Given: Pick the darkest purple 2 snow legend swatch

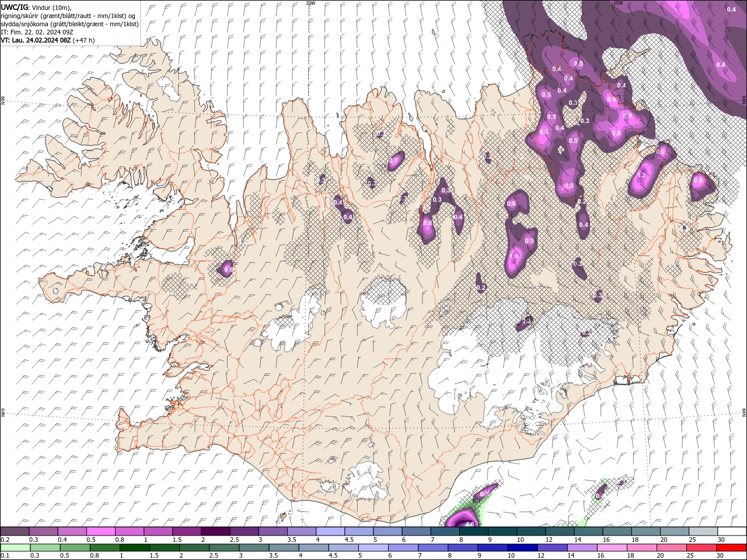Looking at the screenshot, I should tap(215, 531).
